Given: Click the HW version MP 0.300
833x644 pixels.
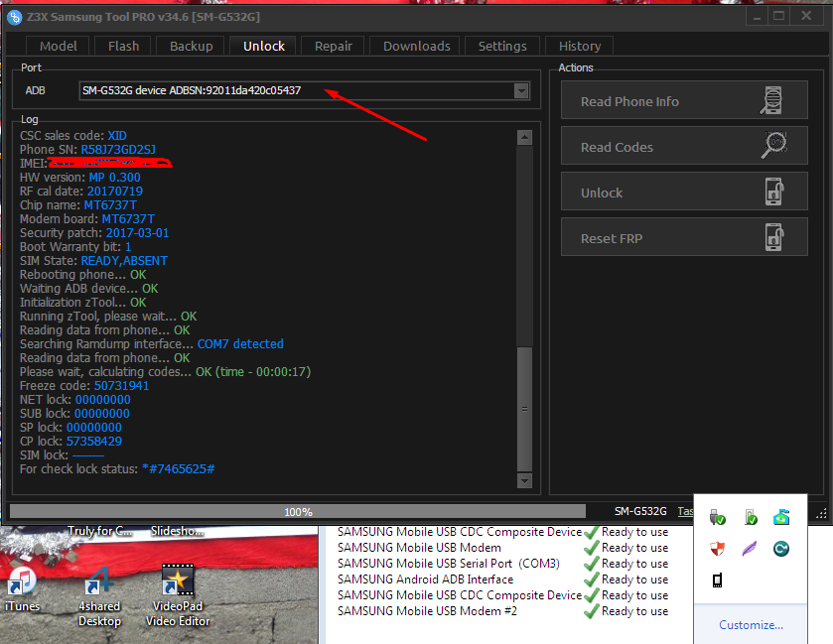Looking at the screenshot, I should pyautogui.click(x=115, y=178).
